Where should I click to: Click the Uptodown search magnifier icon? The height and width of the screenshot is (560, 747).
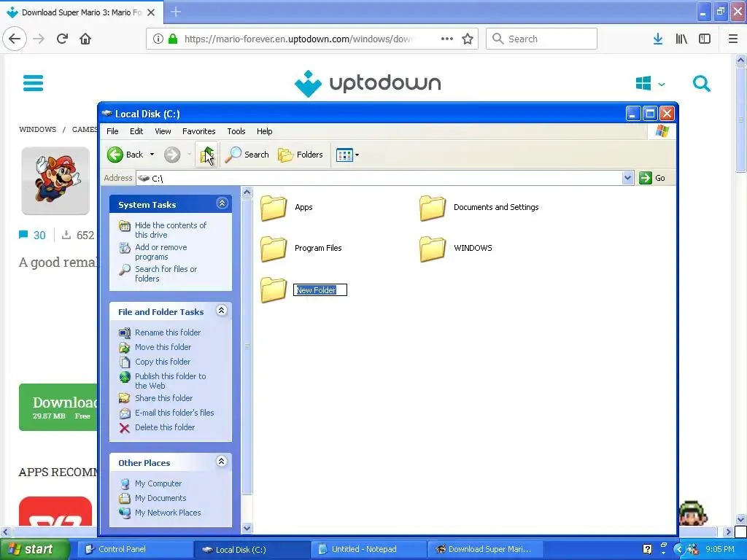pos(701,83)
